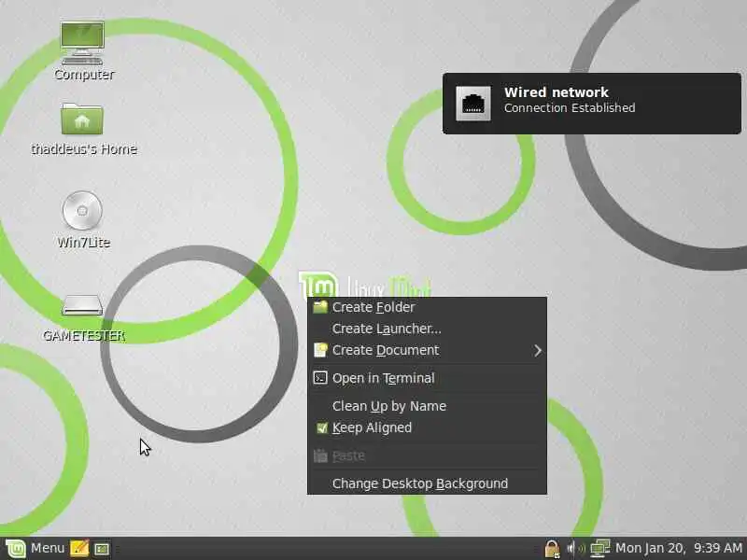Click the Wired network notification title
747x560 pixels.
tap(556, 92)
